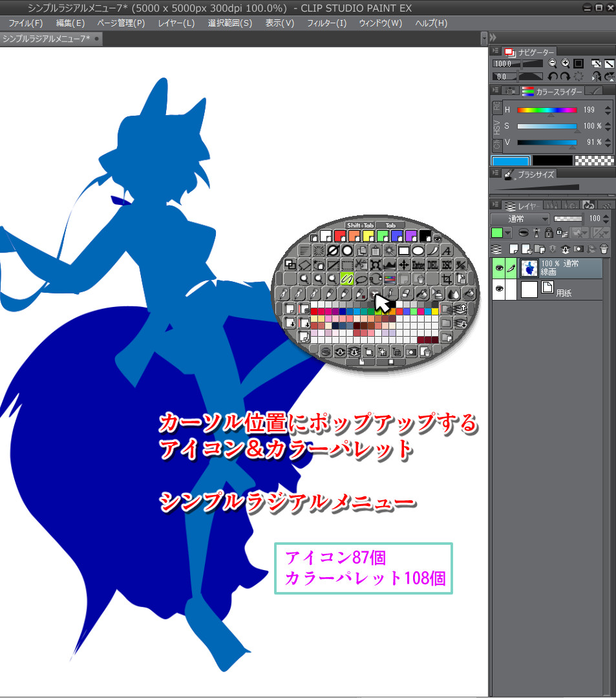616x698 pixels.
Task: Click the DEL button in radial menu
Action: pyautogui.click(x=433, y=265)
